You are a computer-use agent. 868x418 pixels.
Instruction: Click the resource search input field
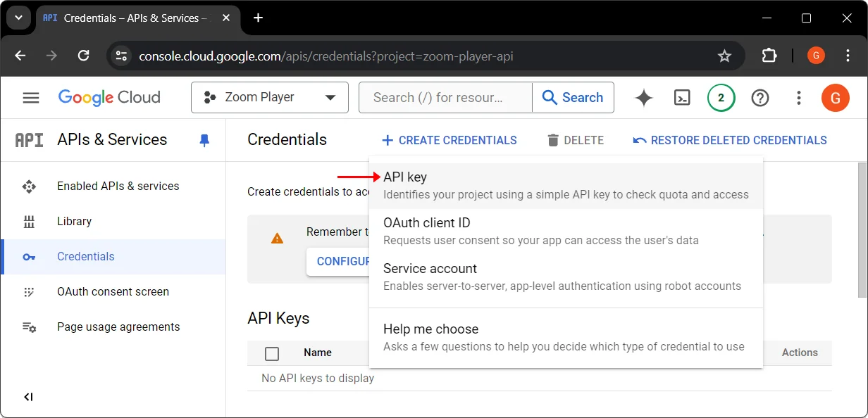[x=445, y=98]
